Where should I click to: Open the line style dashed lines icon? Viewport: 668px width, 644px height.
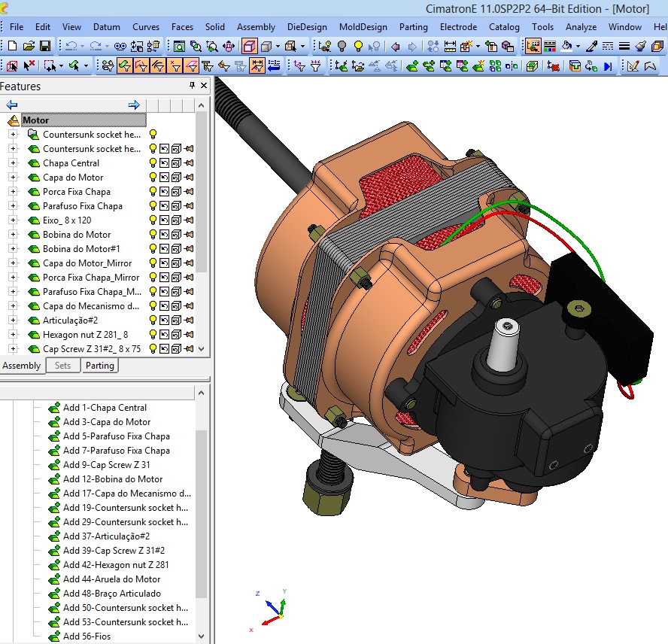pyautogui.click(x=608, y=46)
